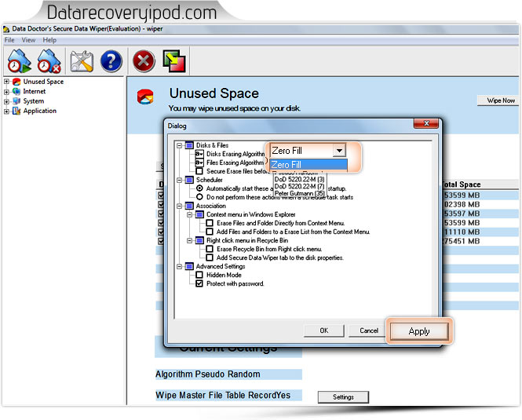Expand the Internet node in sidebar tree
This screenshot has height=420, width=522.
[6, 92]
